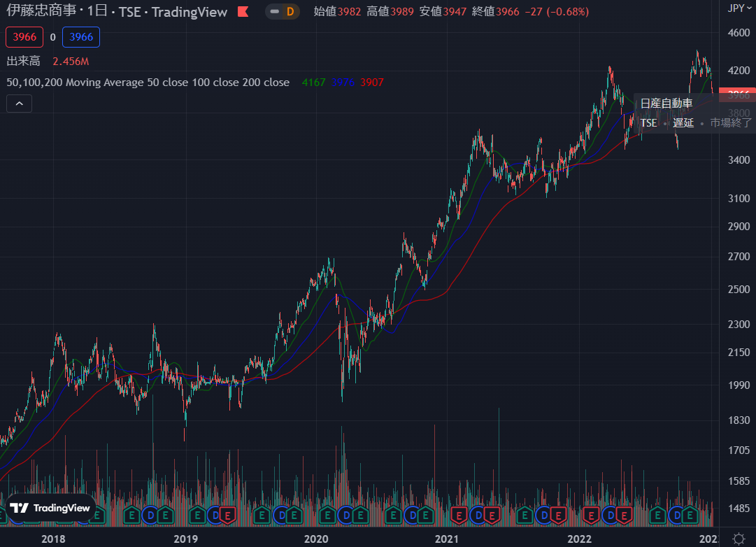Image resolution: width=756 pixels, height=547 pixels.
Task: Click the 2700 price axis label
Action: 739,256
